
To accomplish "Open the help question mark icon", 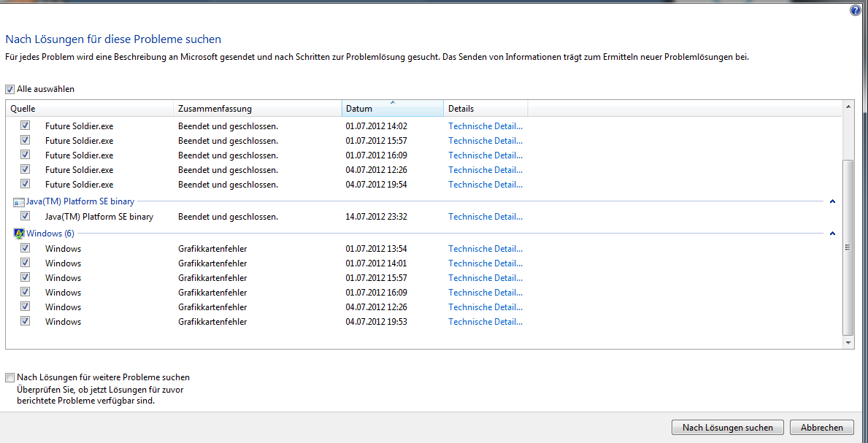I will click(x=856, y=10).
